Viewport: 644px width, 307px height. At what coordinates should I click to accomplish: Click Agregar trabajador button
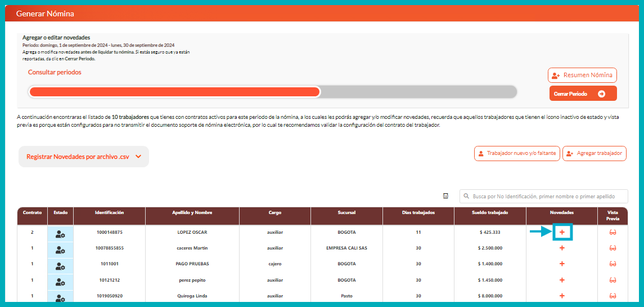tap(595, 153)
